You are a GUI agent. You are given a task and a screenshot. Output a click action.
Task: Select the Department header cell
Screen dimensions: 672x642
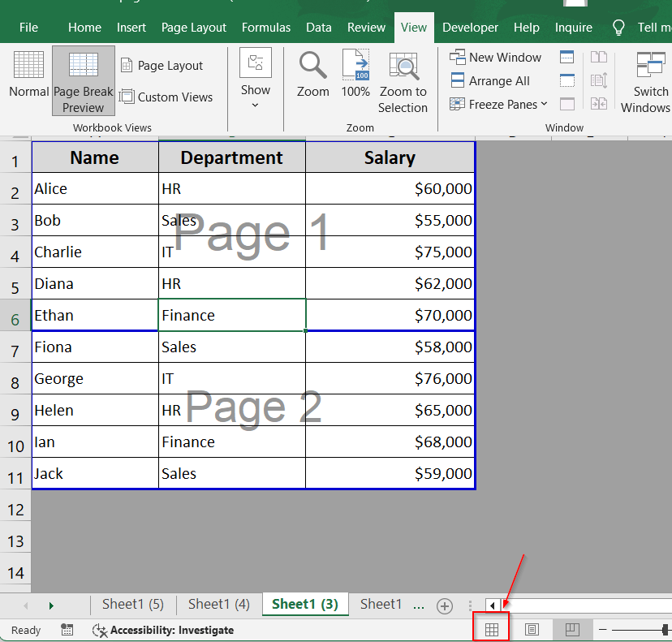(232, 157)
